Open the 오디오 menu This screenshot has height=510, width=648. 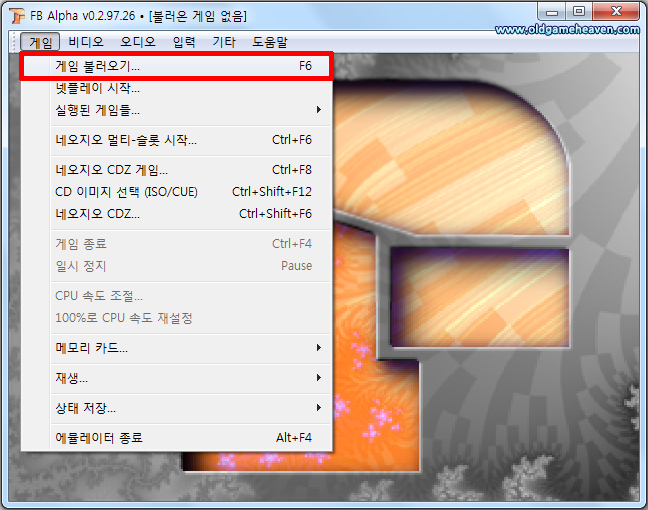click(x=138, y=42)
